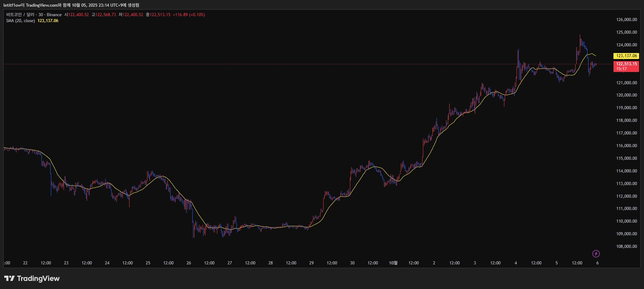The width and height of the screenshot is (644, 289).
Task: Click date 22 on the time axis
Action: pyautogui.click(x=25, y=263)
